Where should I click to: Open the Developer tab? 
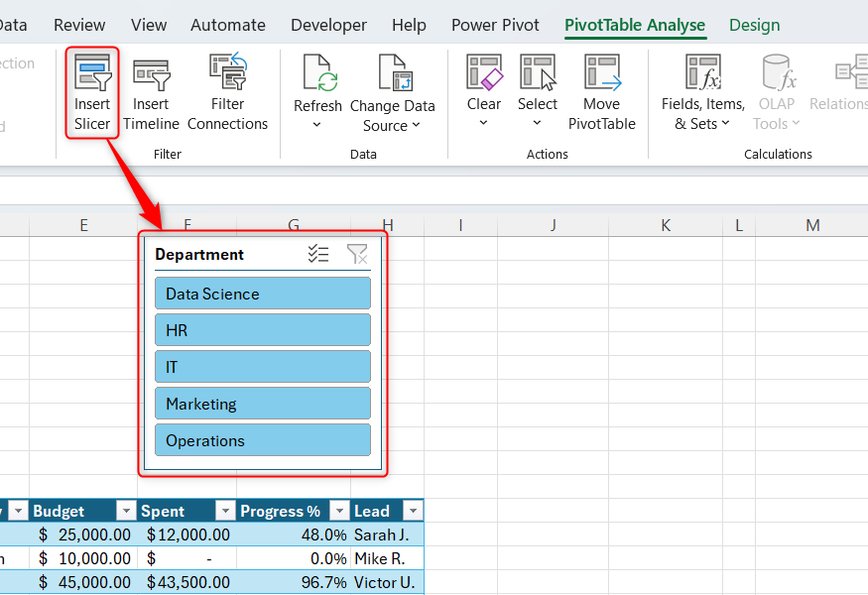[x=328, y=25]
